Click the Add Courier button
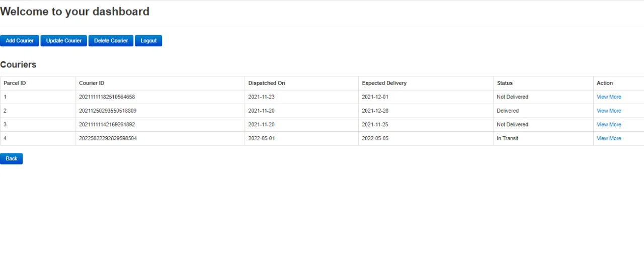 pyautogui.click(x=20, y=41)
